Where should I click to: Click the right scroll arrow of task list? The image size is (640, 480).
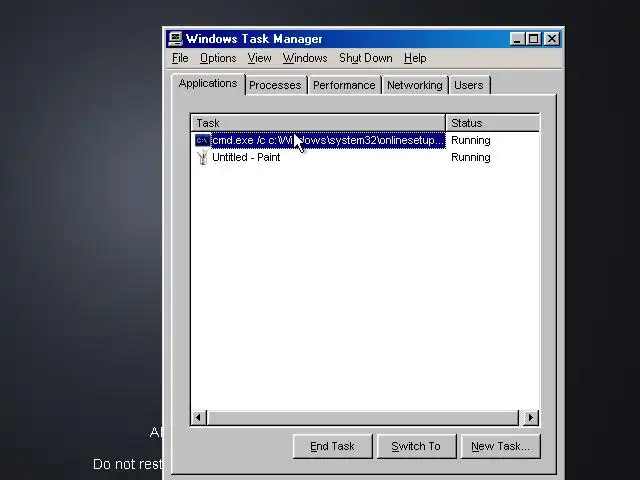(531, 418)
